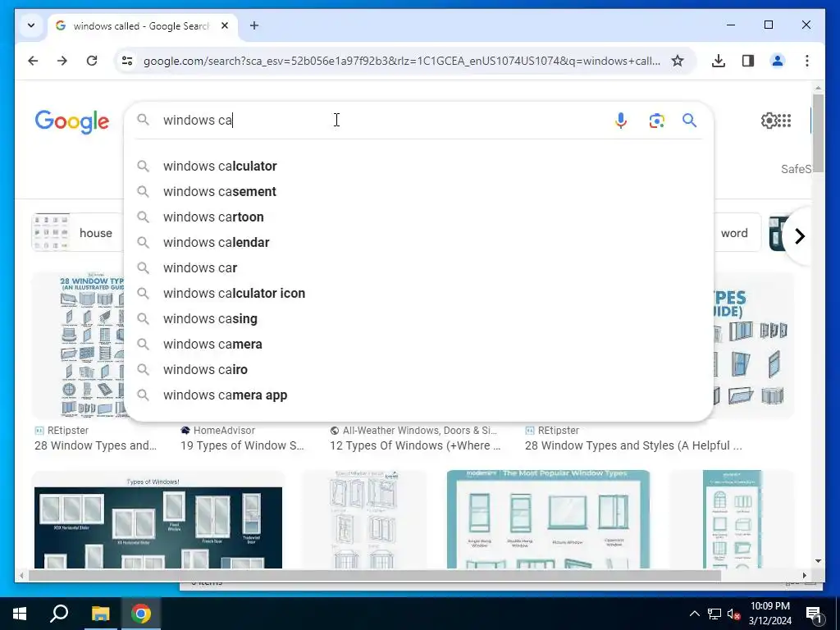Click the 'house' image filter chip

tap(78, 232)
